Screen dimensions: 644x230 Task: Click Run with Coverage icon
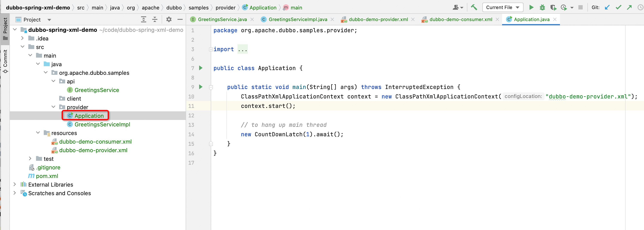coord(553,8)
